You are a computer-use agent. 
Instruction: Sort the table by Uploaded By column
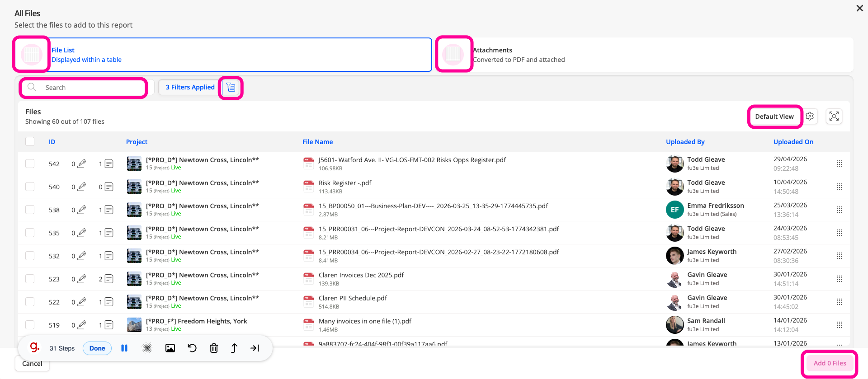[x=685, y=142]
